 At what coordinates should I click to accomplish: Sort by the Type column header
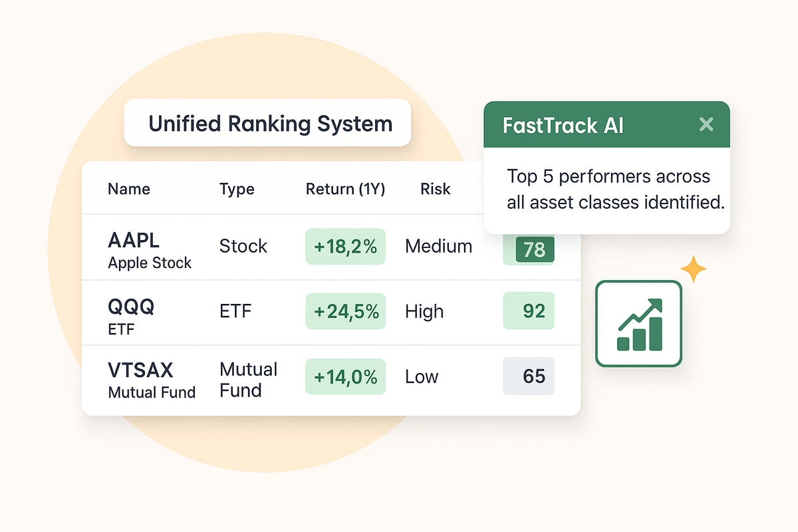tap(237, 189)
